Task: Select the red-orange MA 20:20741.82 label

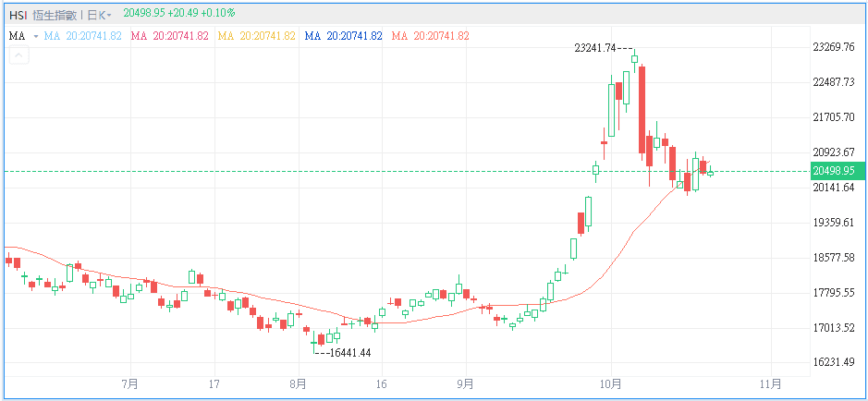Action: [x=430, y=36]
